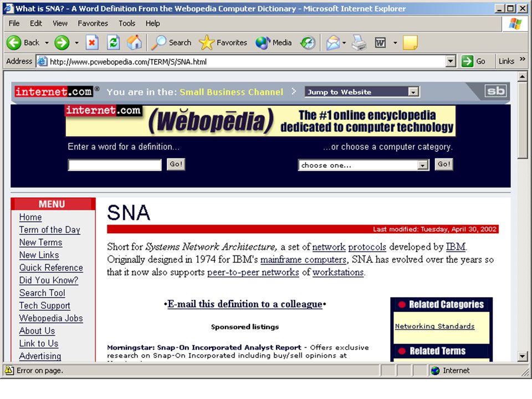Open the History icon in the toolbar

308,43
